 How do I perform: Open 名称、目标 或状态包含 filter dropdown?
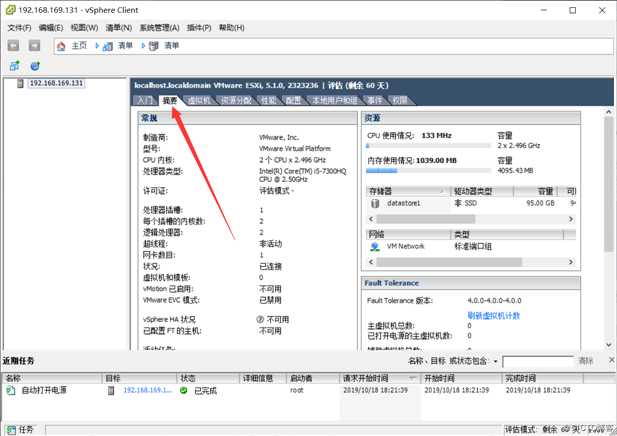(x=495, y=361)
